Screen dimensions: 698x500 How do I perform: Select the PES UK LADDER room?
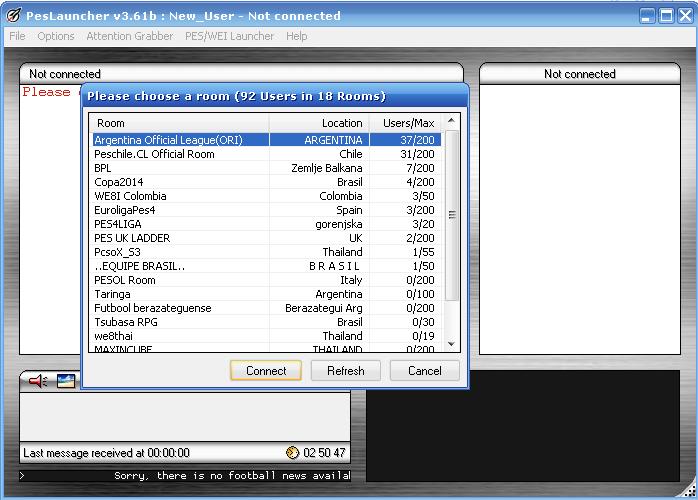267,238
